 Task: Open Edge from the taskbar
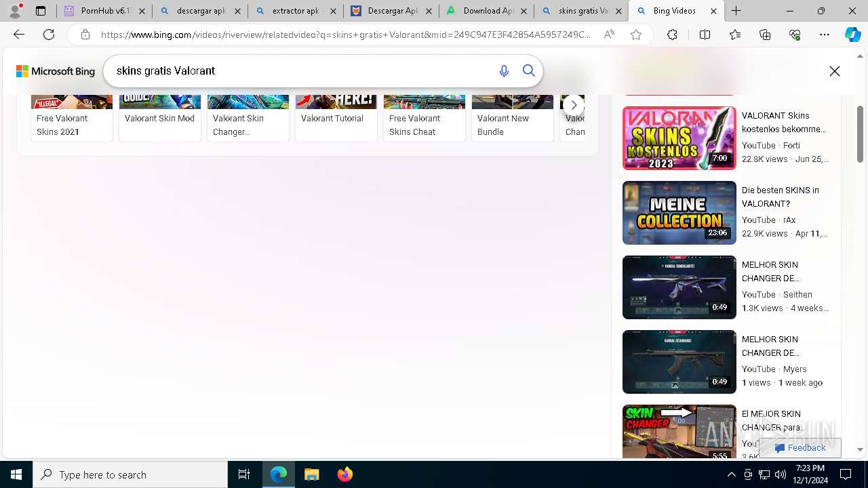pos(279,474)
